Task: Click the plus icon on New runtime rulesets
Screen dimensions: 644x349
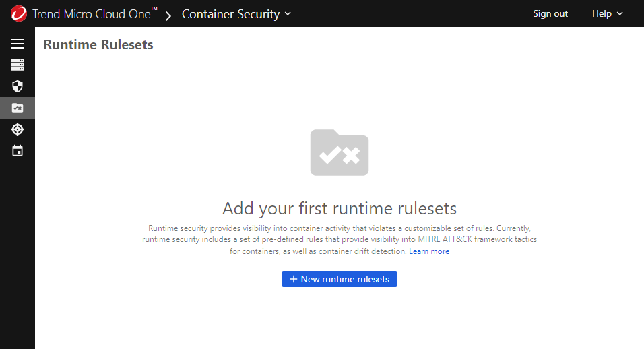Action: [x=293, y=279]
